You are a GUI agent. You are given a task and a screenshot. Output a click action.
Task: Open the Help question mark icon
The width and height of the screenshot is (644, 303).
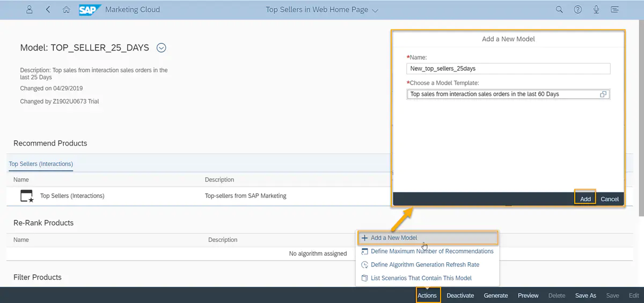coord(578,10)
